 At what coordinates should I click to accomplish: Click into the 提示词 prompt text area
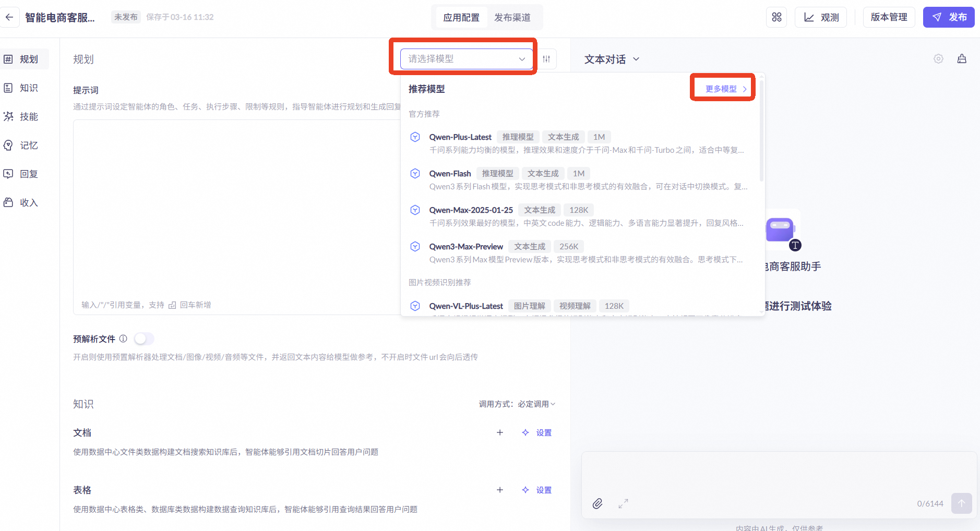coord(237,217)
